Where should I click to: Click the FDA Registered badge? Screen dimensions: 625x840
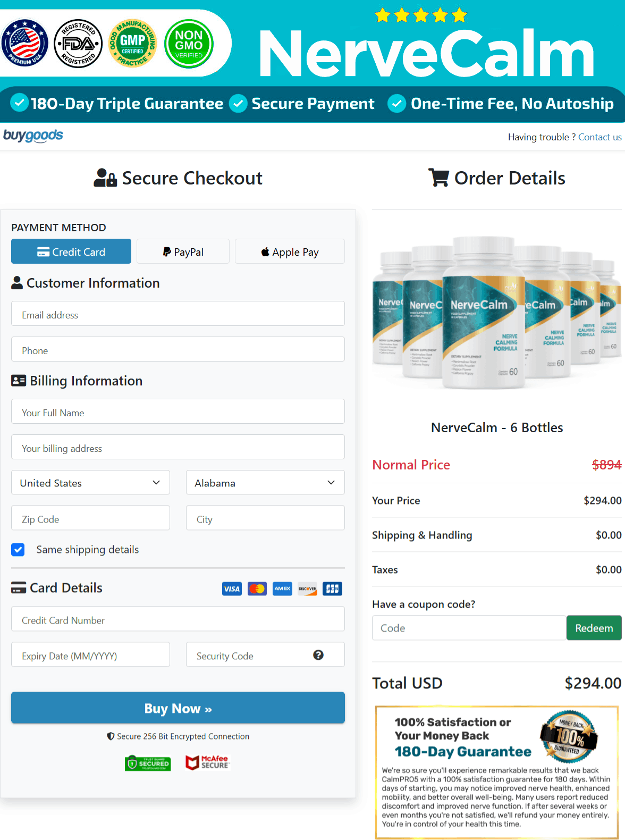pos(78,44)
